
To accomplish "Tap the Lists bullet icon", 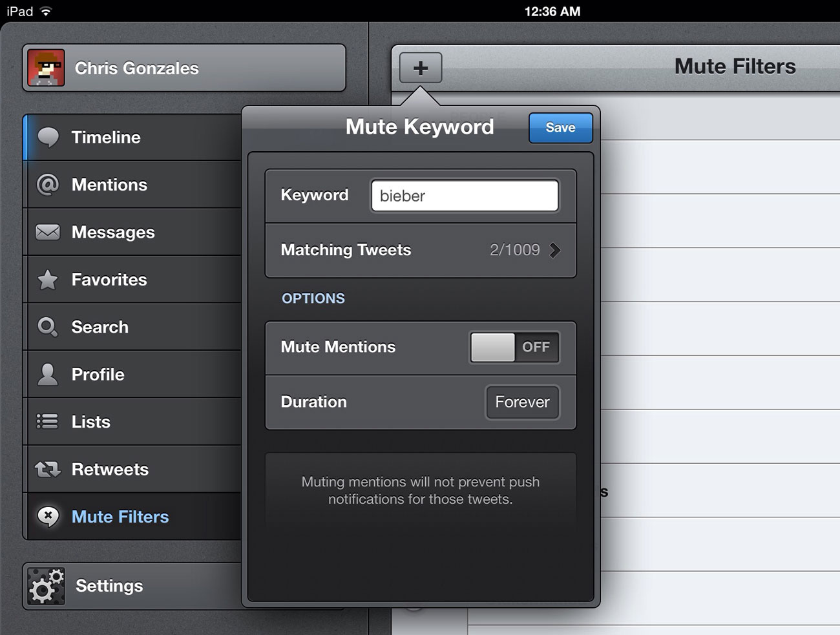I will 48,422.
